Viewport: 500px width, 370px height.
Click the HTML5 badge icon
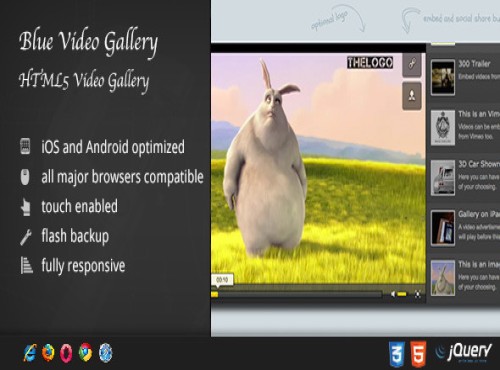point(418,354)
